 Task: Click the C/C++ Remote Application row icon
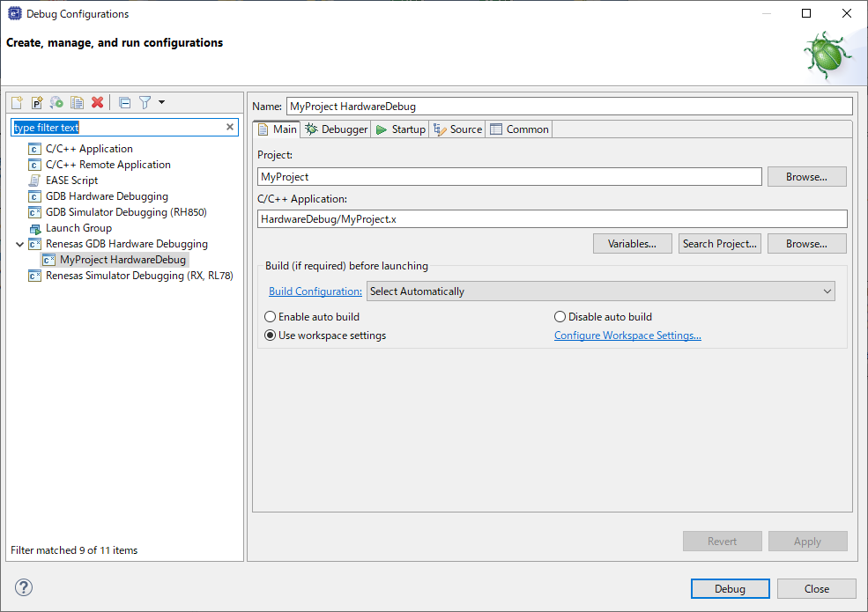click(34, 165)
